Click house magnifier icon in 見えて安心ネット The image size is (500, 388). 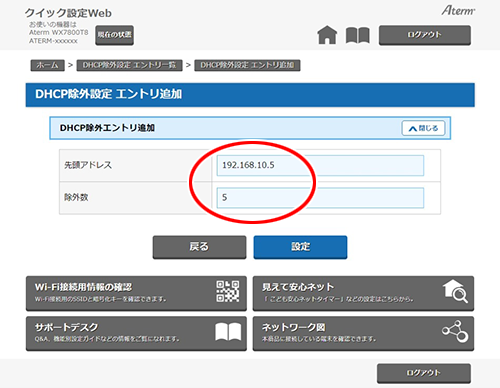tap(455, 291)
